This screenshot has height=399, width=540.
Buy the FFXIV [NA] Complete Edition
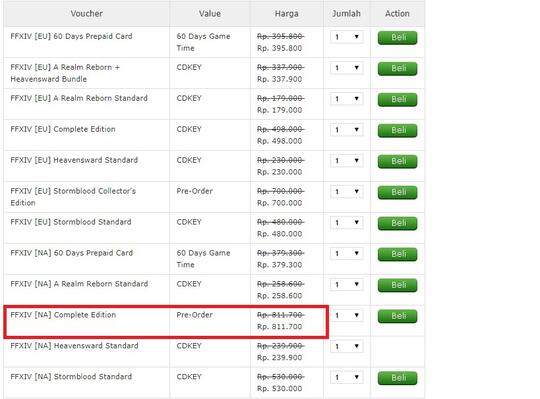(397, 316)
